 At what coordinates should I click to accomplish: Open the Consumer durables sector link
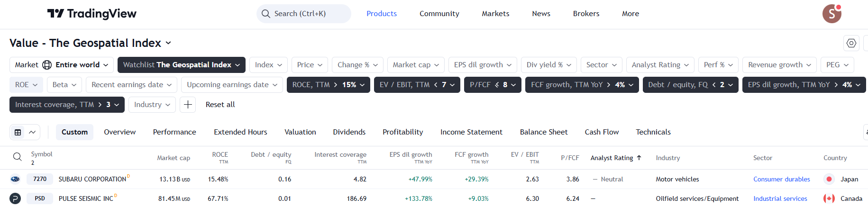pos(782,179)
